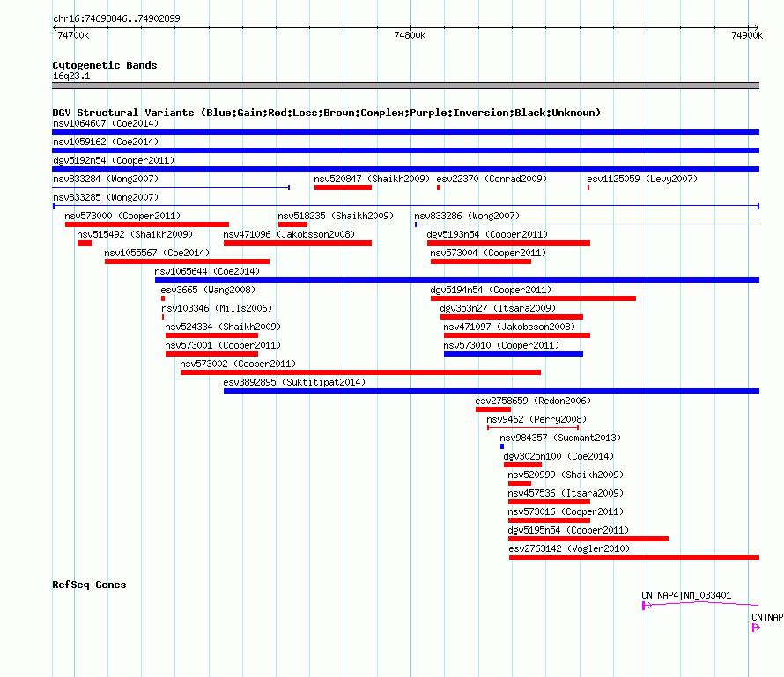Select the nsv573000 (Cooper2011) loss bar
The image size is (784, 677).
pyautogui.click(x=147, y=224)
